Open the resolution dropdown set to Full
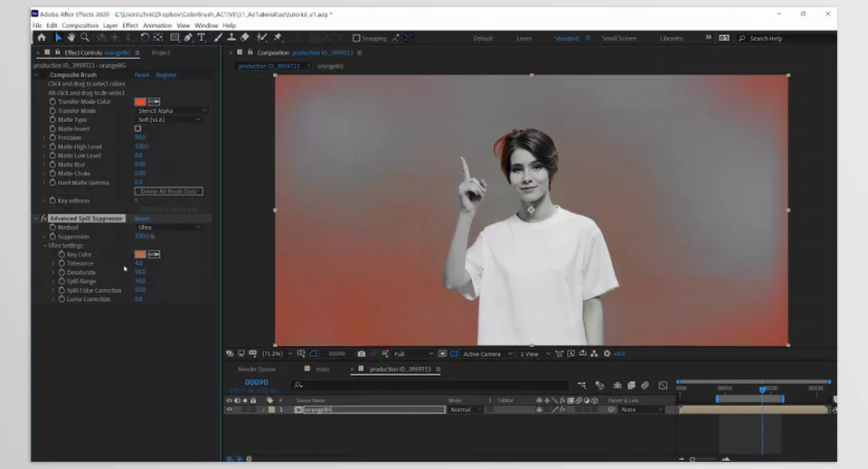This screenshot has height=469, width=868. 413,354
